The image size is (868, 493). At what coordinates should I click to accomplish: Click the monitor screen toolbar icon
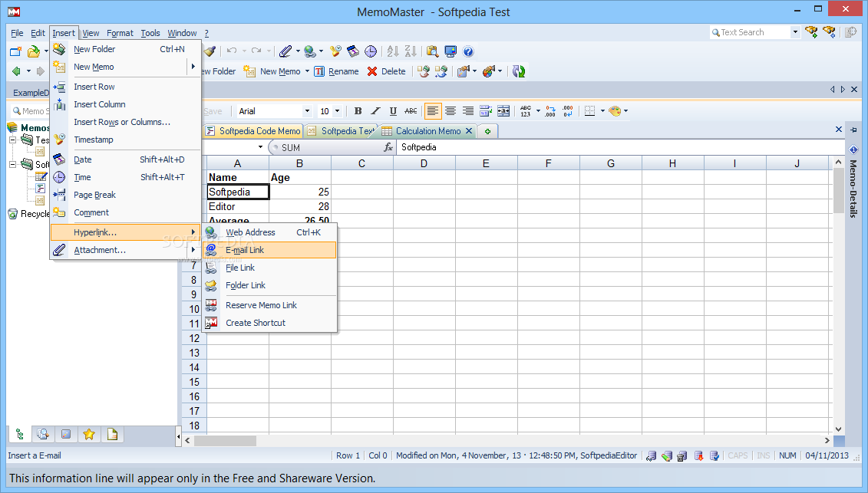click(451, 51)
